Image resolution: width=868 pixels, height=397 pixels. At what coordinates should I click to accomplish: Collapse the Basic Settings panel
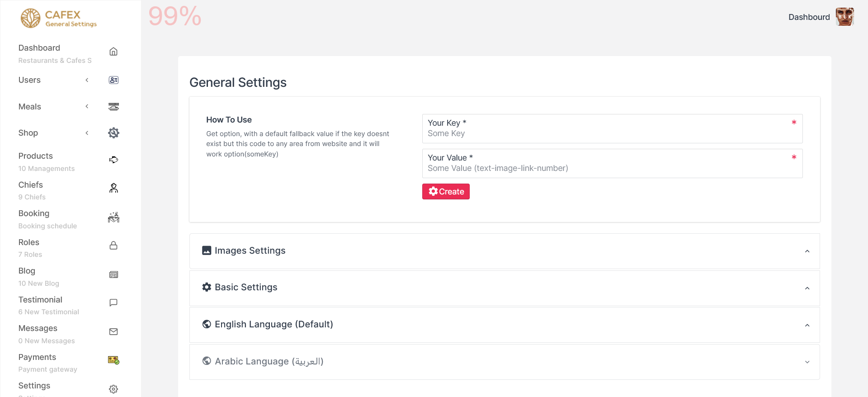(807, 288)
